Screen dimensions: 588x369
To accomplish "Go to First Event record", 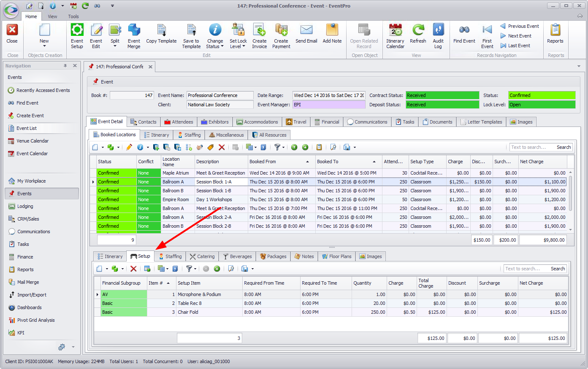I will [x=487, y=36].
